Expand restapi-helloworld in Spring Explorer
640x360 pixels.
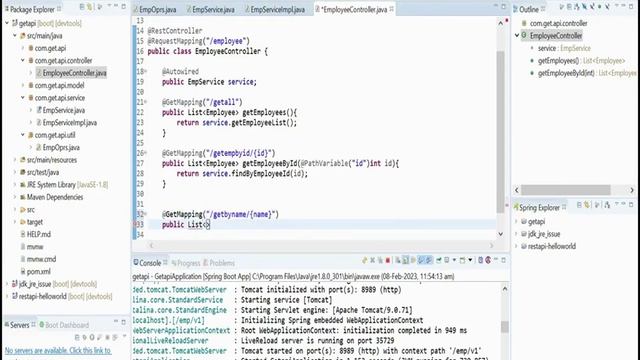point(516,246)
